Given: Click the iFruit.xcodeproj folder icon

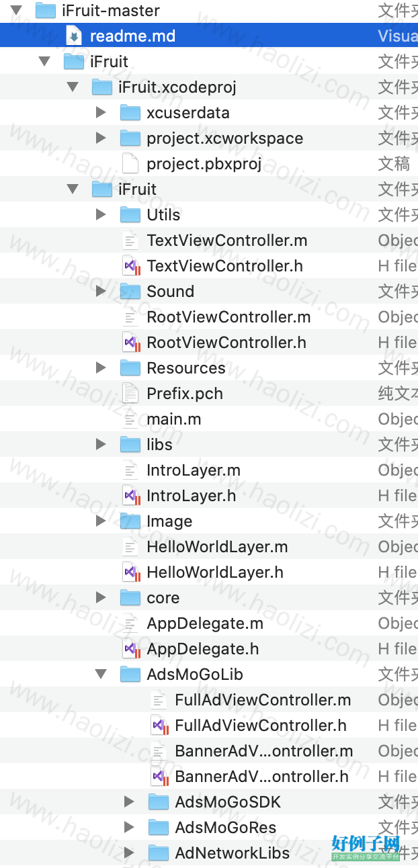Looking at the screenshot, I should (x=101, y=87).
